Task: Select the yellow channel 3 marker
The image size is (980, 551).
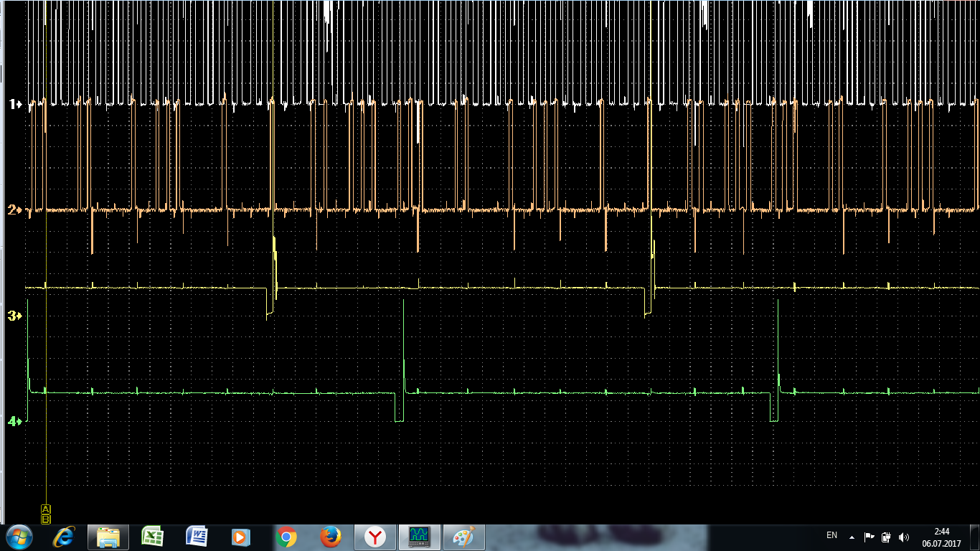Action: pyautogui.click(x=16, y=315)
